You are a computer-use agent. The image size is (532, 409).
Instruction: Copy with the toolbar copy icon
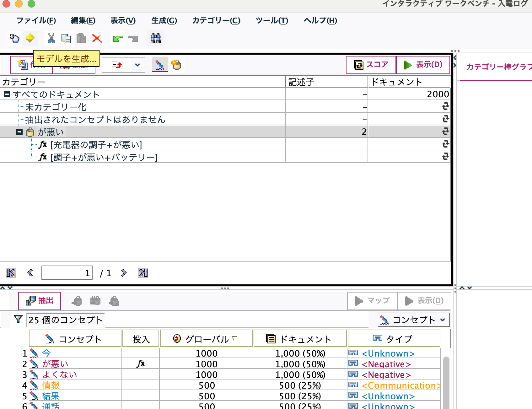pyautogui.click(x=66, y=38)
